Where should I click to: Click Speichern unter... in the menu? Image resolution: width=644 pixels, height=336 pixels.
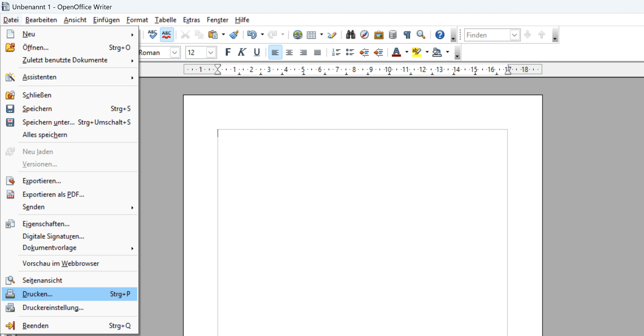click(x=48, y=122)
